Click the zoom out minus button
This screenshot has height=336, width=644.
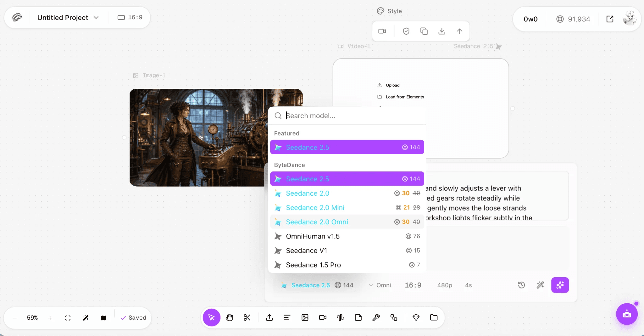pos(14,318)
